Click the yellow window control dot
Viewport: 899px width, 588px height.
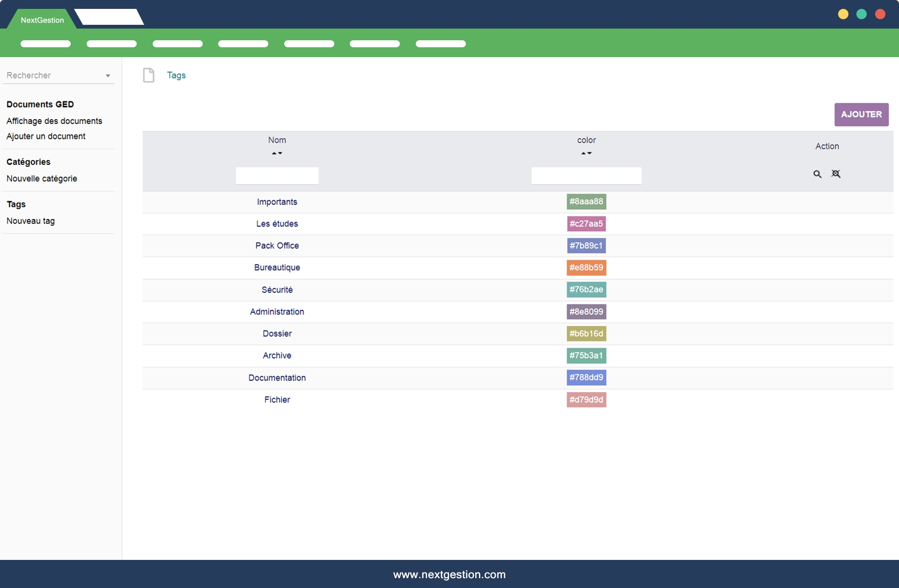click(843, 14)
